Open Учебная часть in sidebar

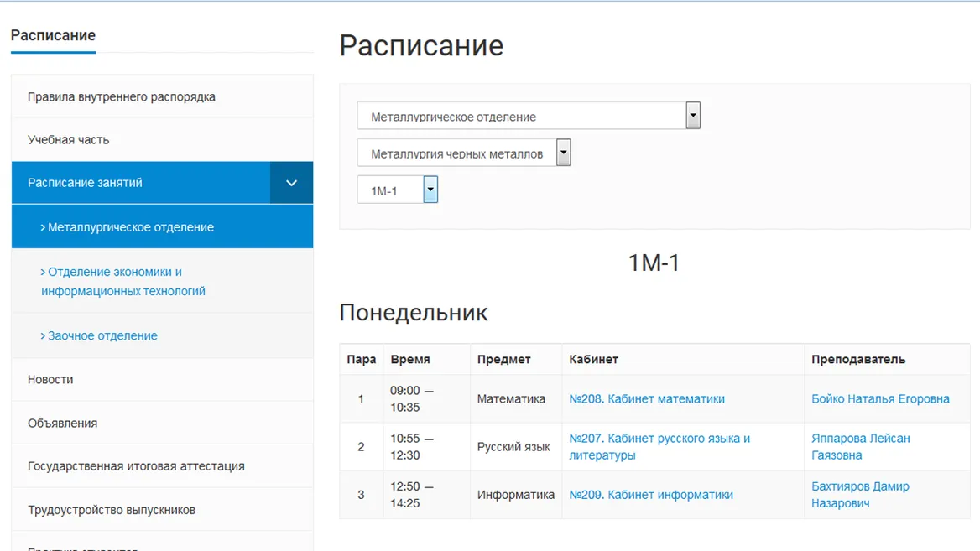click(163, 139)
